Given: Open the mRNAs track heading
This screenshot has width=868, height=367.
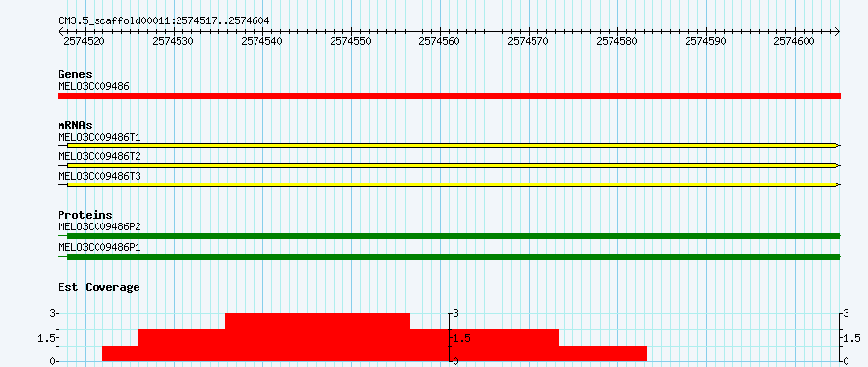Looking at the screenshot, I should pyautogui.click(x=75, y=125).
